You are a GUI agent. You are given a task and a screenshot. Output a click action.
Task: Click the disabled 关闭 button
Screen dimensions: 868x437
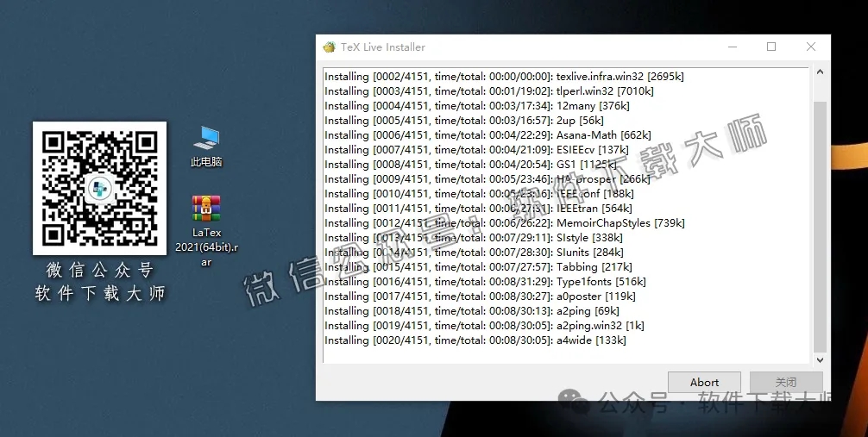tap(786, 382)
